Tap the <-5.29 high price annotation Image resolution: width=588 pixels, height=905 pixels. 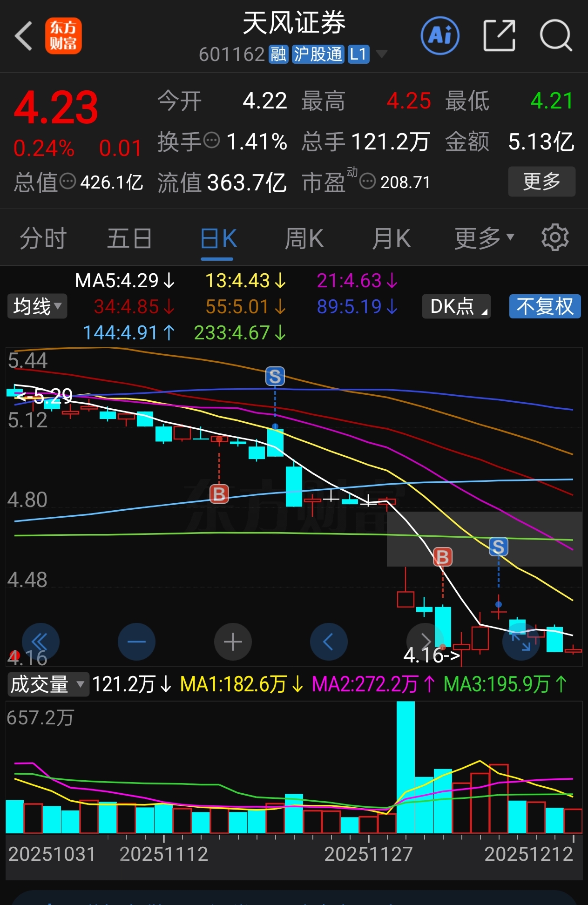[44, 396]
